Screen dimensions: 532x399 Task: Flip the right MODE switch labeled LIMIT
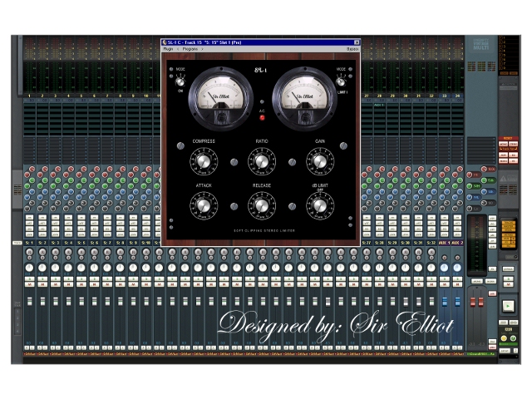tap(341, 81)
